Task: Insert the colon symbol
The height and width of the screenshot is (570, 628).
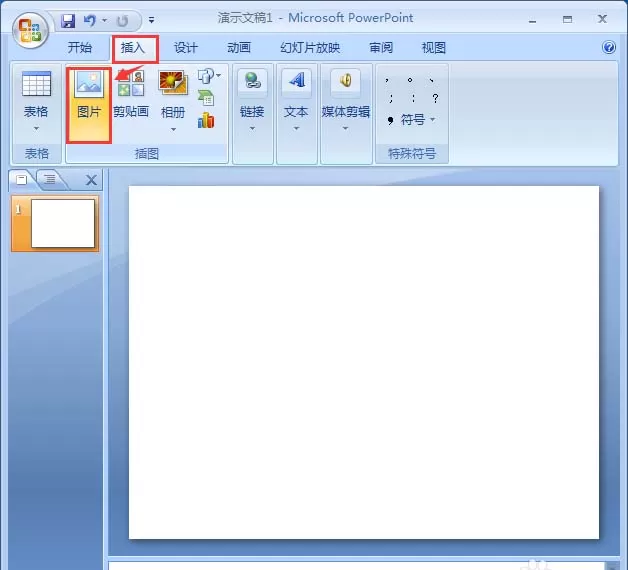Action: [x=413, y=98]
